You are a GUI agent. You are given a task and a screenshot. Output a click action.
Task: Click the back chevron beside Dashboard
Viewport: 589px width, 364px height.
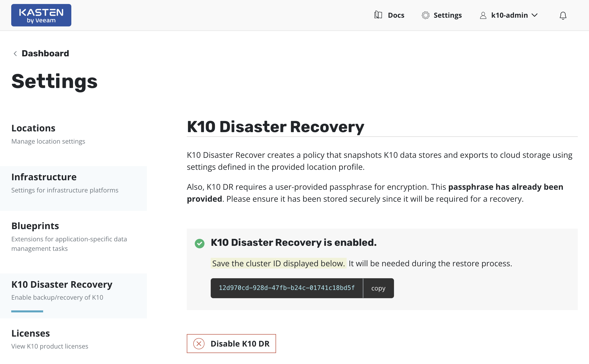click(x=15, y=54)
